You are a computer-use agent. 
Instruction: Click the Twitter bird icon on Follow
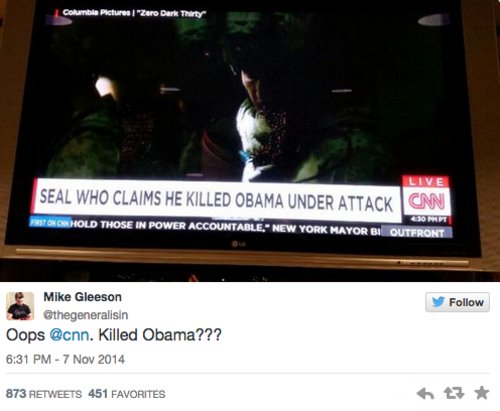[x=438, y=302]
